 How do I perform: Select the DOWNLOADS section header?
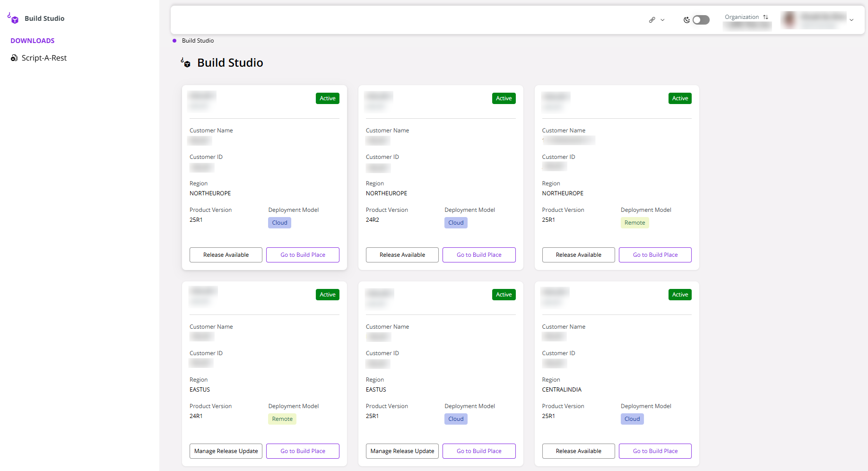pyautogui.click(x=33, y=41)
